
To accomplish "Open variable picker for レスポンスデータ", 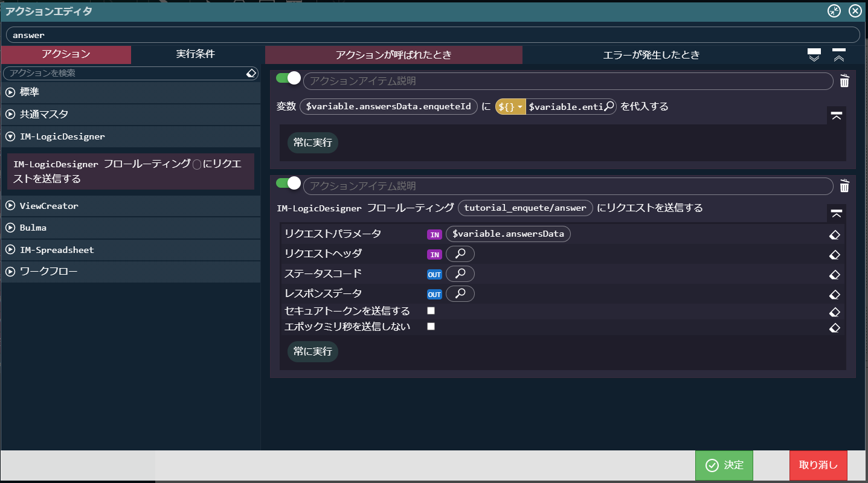I will pos(460,294).
